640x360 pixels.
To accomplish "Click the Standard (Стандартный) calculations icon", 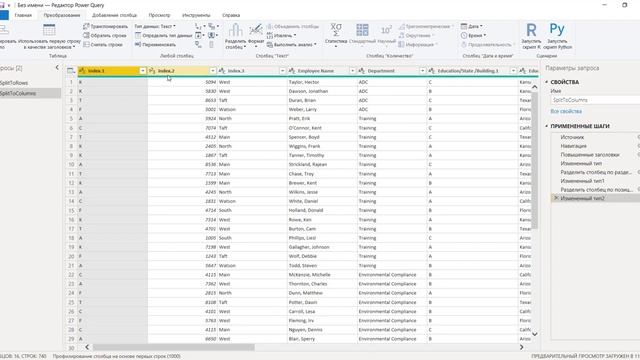I will tap(362, 30).
